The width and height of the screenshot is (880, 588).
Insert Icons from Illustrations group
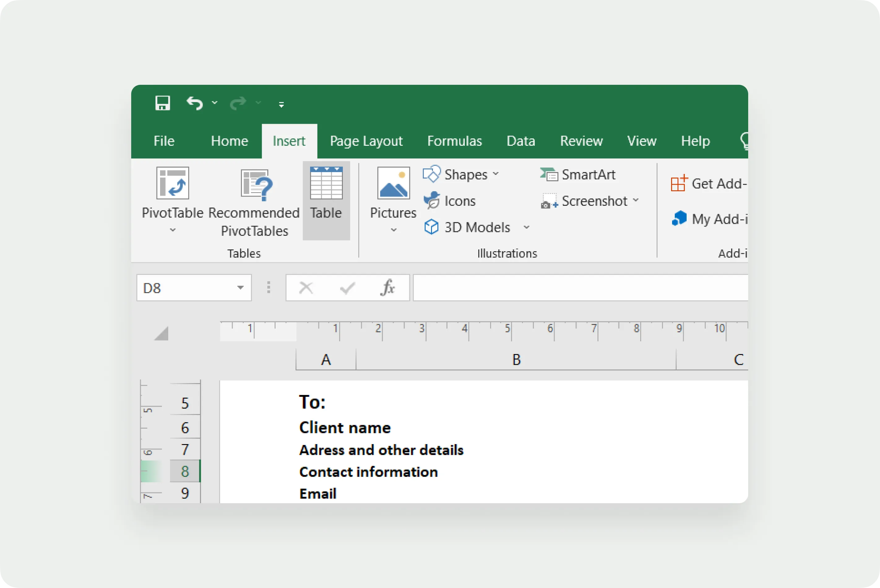[450, 201]
